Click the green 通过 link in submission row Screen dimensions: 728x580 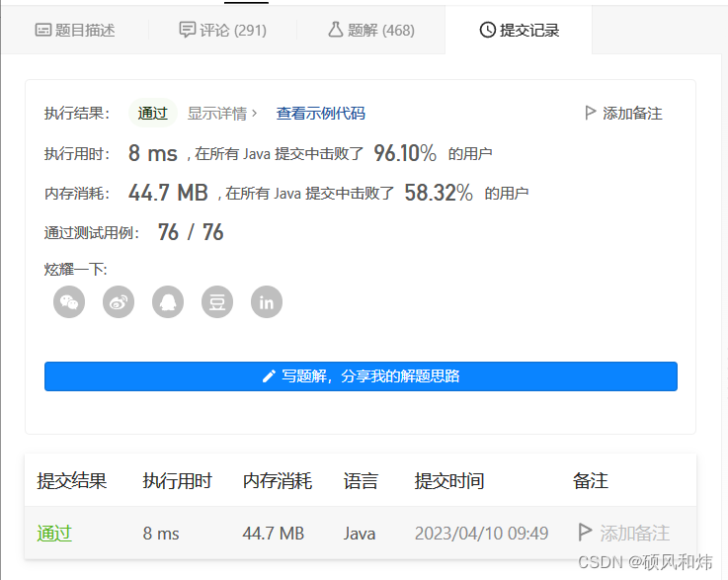pos(54,534)
